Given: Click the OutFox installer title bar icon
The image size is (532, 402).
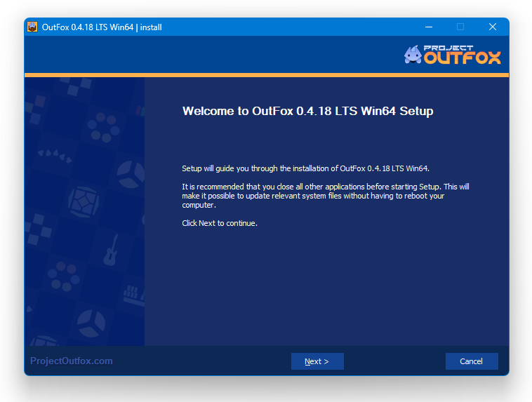Looking at the screenshot, I should [32, 27].
